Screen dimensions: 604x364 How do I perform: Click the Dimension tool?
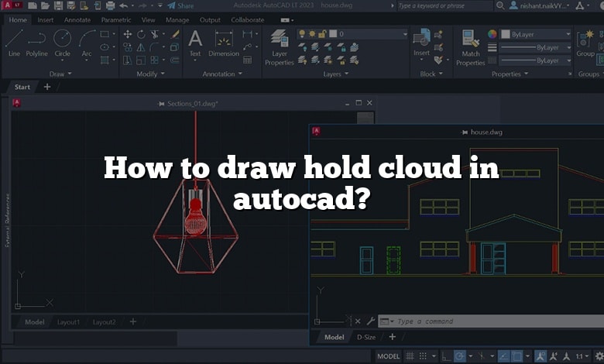224,43
